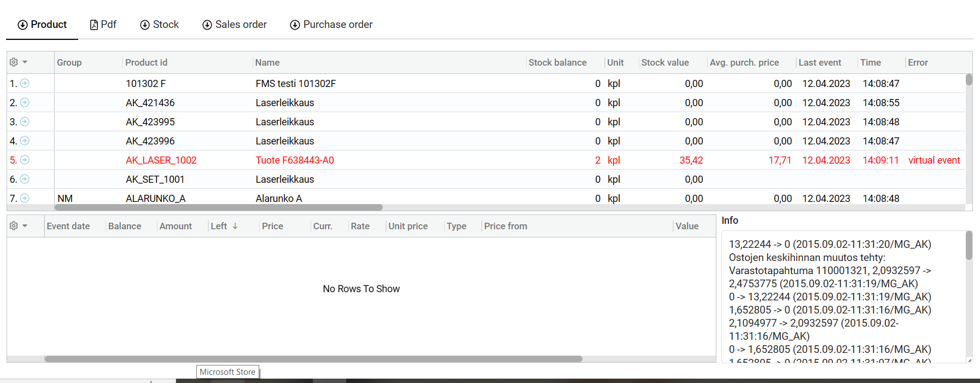980x383 pixels.
Task: Go to the Sales order tab
Action: pyautogui.click(x=235, y=25)
